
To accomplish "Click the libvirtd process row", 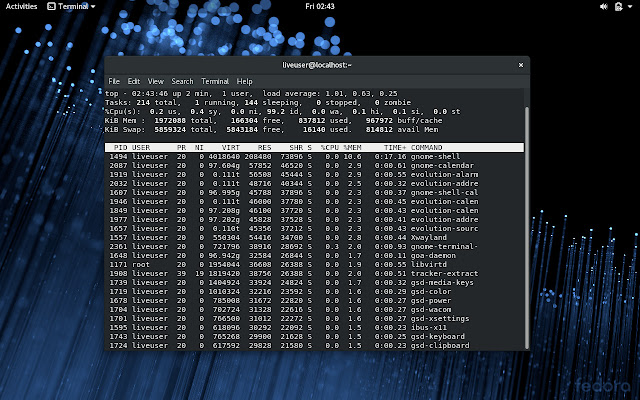I will coord(314,264).
